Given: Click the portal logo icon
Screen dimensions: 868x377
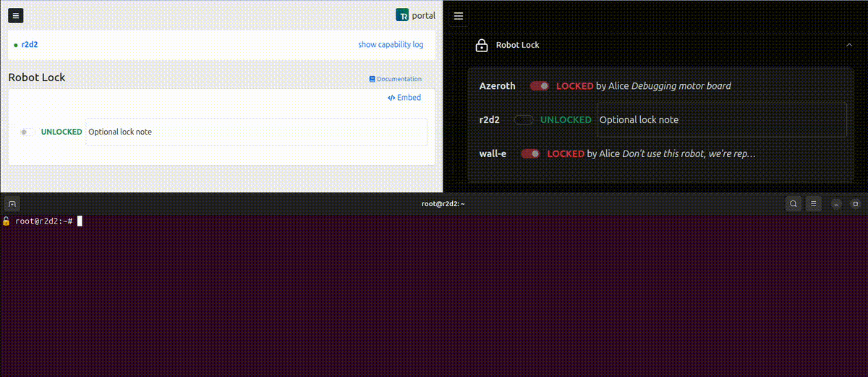Looking at the screenshot, I should tap(402, 15).
